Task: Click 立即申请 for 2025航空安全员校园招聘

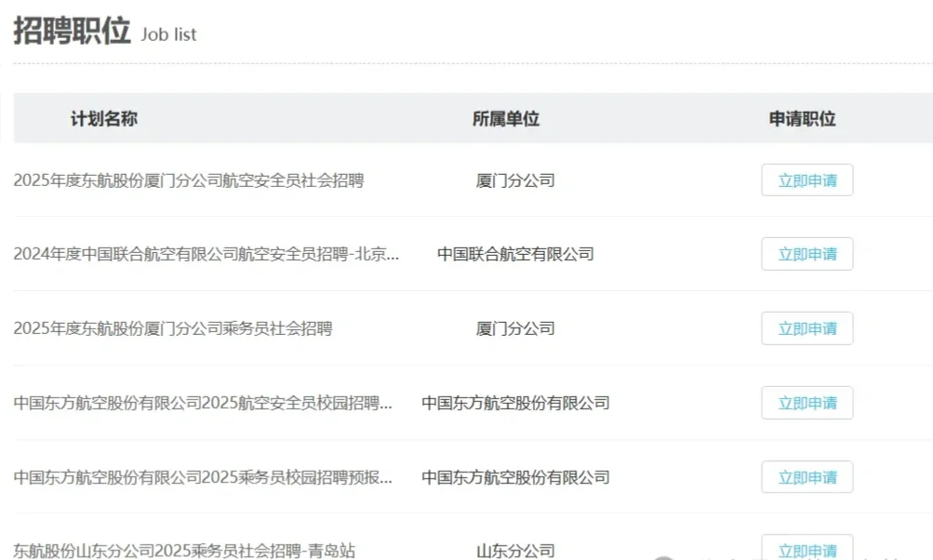Action: tap(806, 402)
